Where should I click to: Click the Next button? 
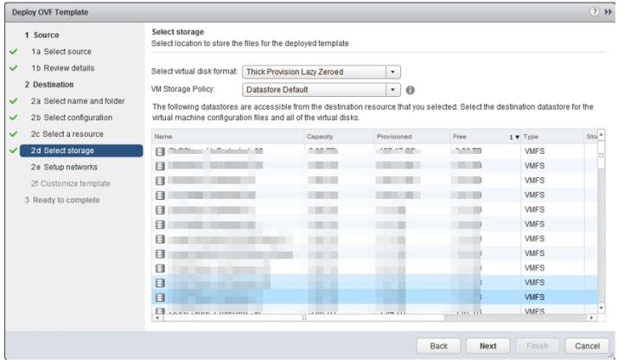488,345
